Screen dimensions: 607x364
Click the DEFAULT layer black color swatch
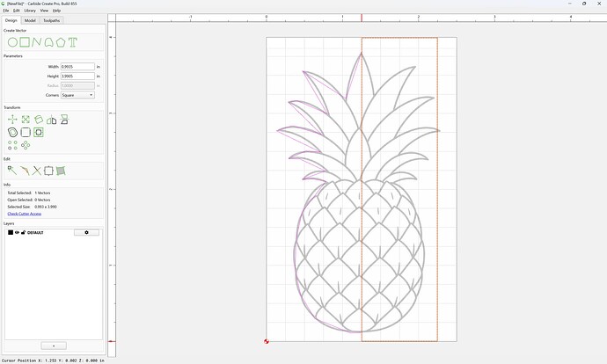pos(11,232)
